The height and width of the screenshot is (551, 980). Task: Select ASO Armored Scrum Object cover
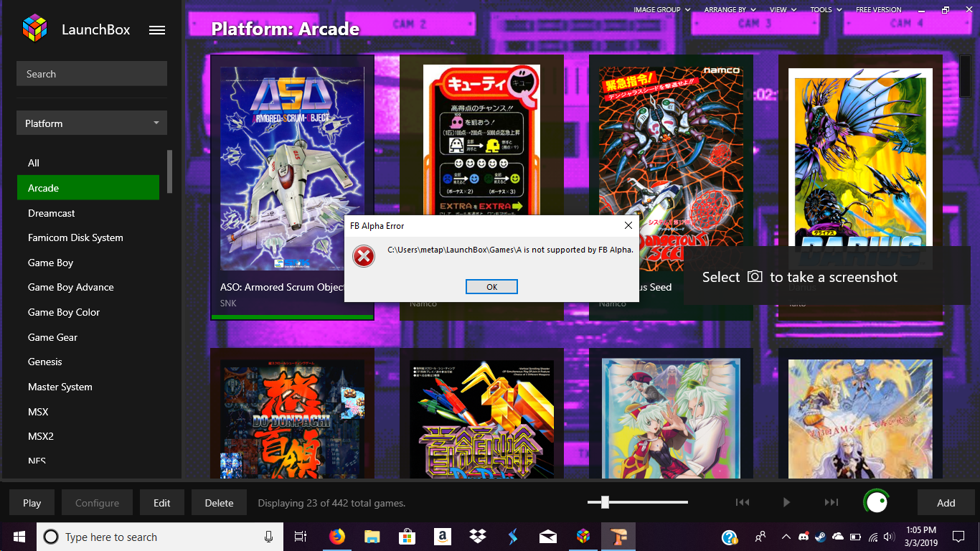pyautogui.click(x=292, y=169)
